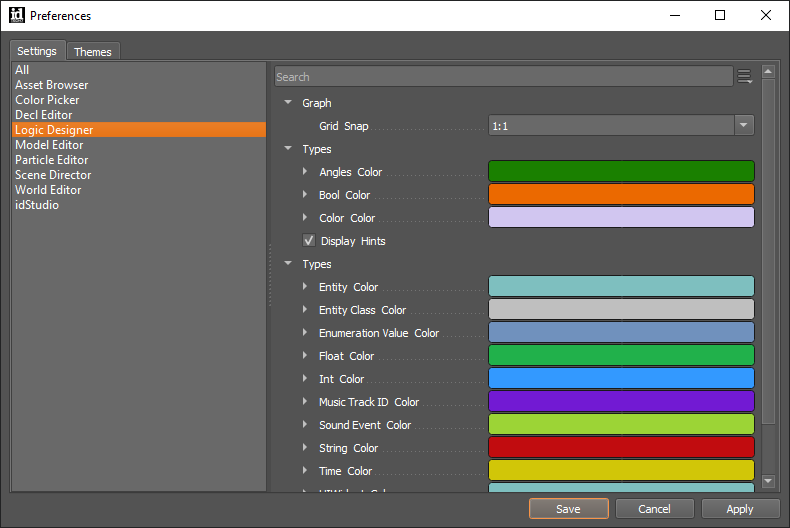790x528 pixels.
Task: Click the scrollbar up arrow
Action: pyautogui.click(x=768, y=72)
